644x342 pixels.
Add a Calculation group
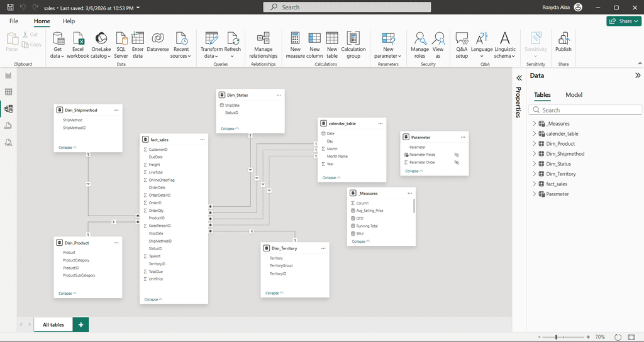pyautogui.click(x=353, y=45)
